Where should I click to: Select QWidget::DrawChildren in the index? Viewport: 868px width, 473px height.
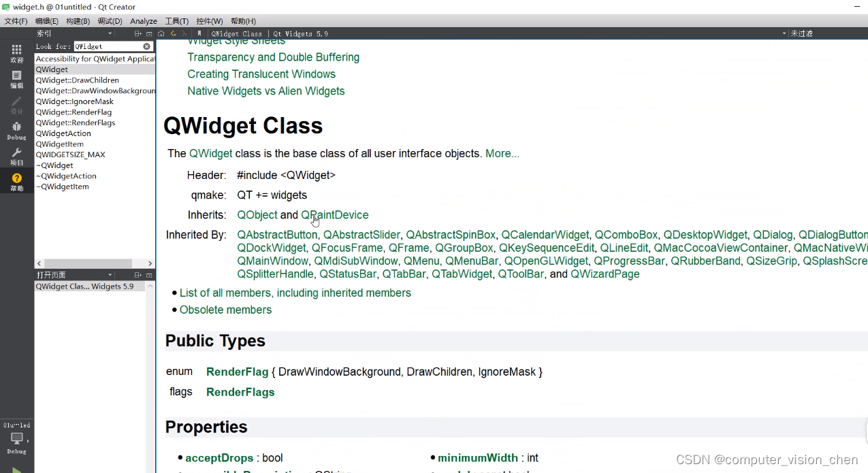pos(95,80)
